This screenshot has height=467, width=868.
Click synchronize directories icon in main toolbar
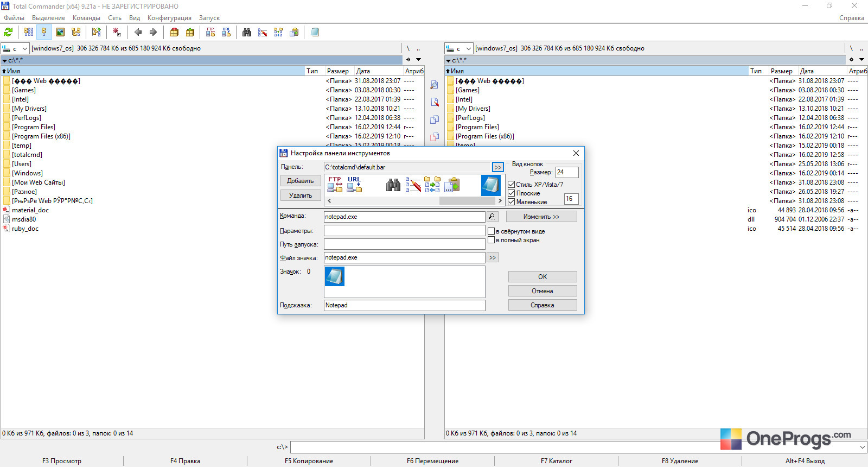point(278,32)
